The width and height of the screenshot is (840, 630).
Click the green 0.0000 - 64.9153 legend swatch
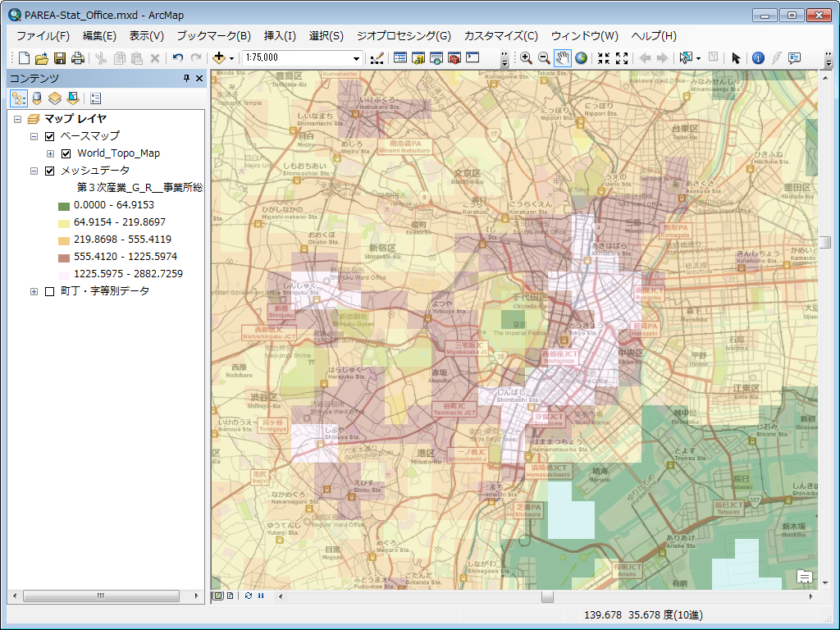[x=64, y=206]
